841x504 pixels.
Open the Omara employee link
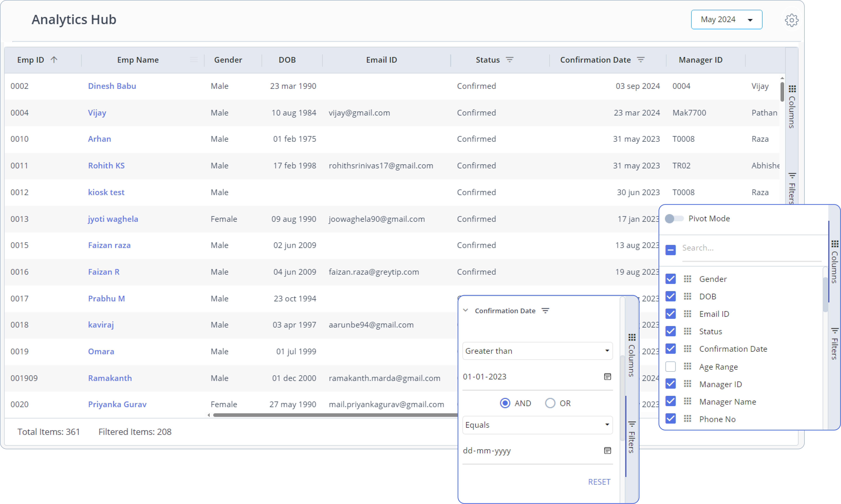101,352
